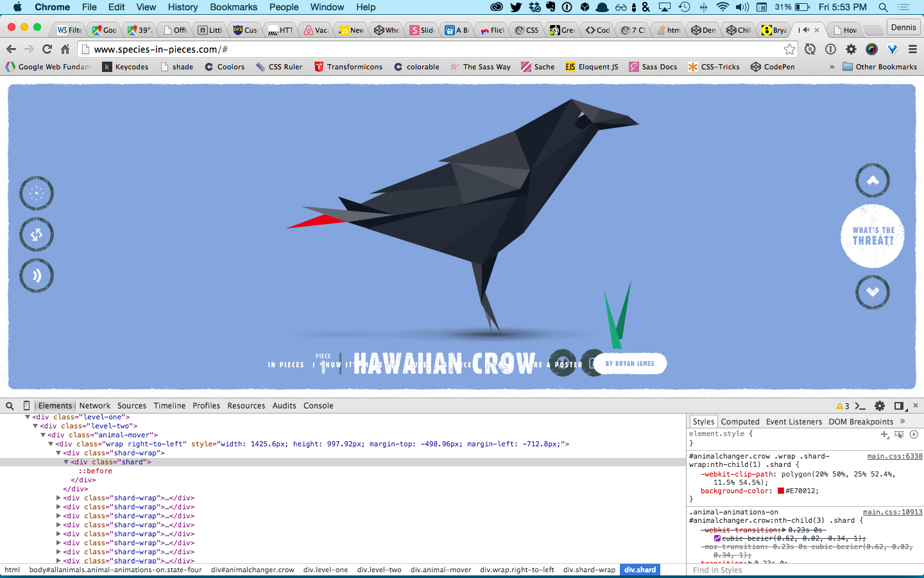Viewport: 924px width, 578px height.
Task: Change DevTools dock side
Action: pos(899,406)
